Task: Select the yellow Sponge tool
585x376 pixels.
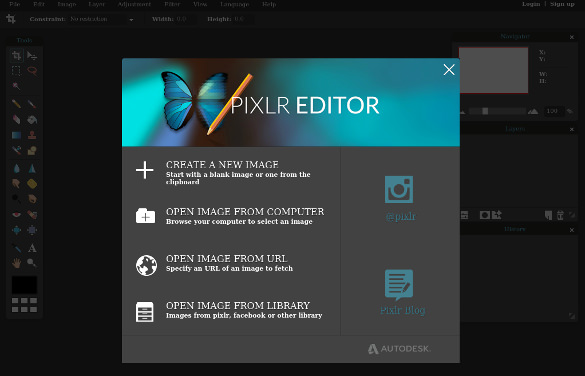Action: [32, 184]
